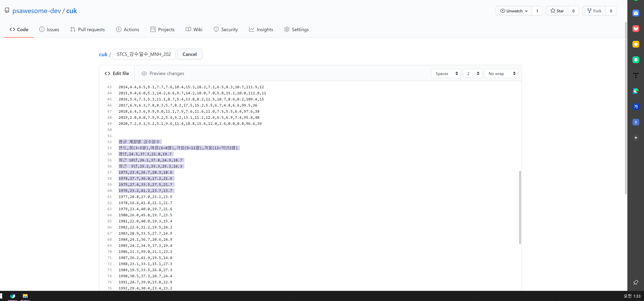Click the pin icon in sidebar
The width and height of the screenshot is (644, 301).
(636, 283)
